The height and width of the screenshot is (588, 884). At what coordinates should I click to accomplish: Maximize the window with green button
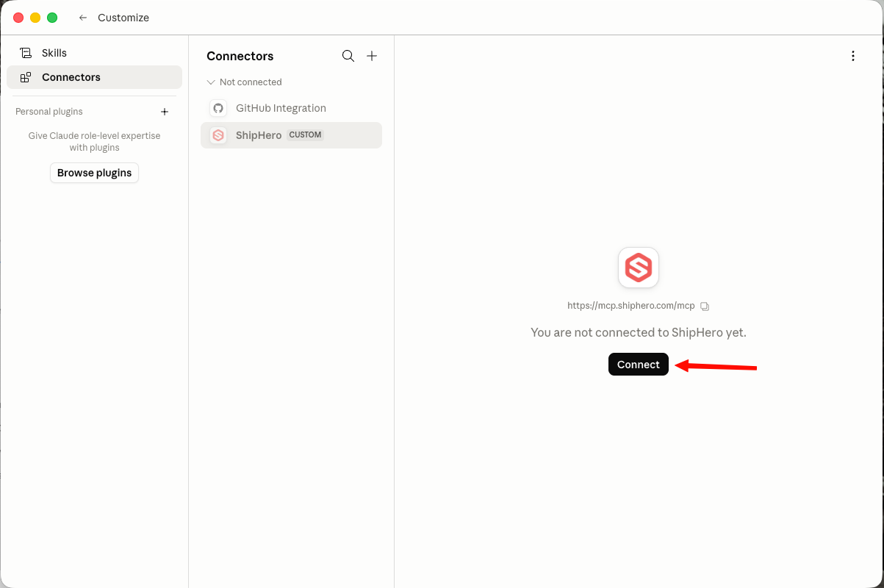[52, 18]
